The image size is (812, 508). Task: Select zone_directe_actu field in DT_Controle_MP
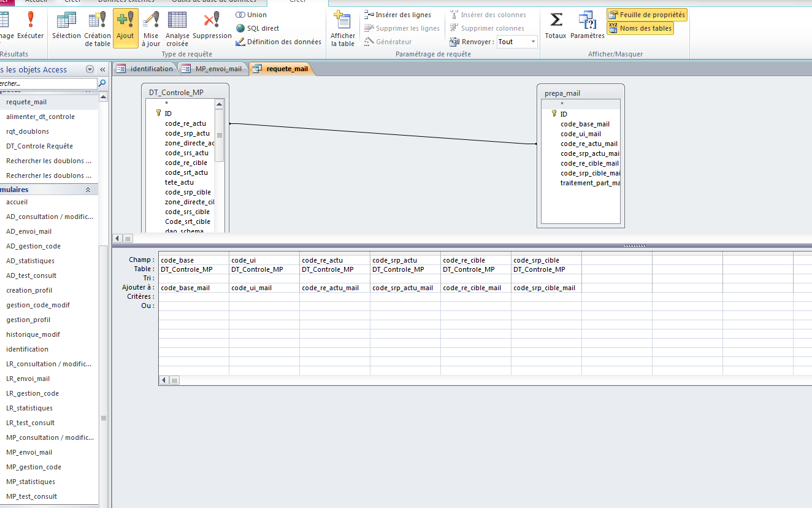click(x=189, y=143)
